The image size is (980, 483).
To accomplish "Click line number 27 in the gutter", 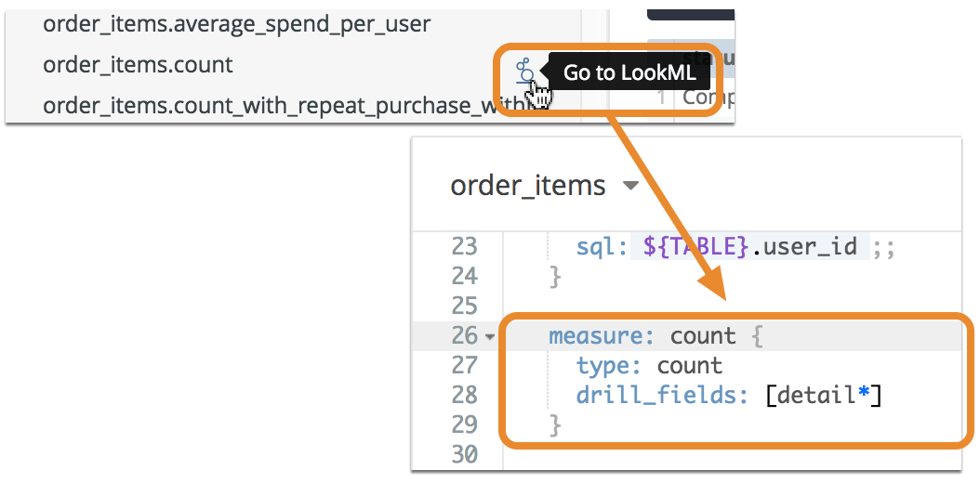I will tap(464, 365).
